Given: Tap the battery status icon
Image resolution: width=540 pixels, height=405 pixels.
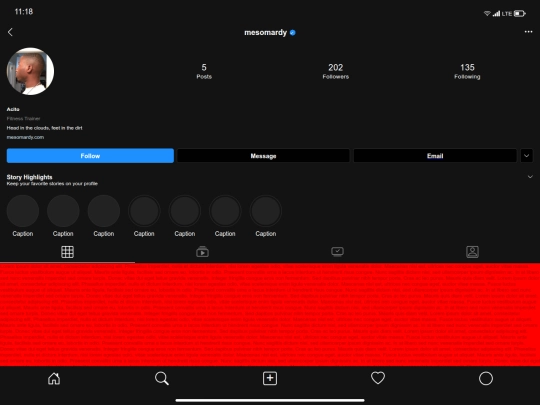Looking at the screenshot, I should tap(520, 13).
